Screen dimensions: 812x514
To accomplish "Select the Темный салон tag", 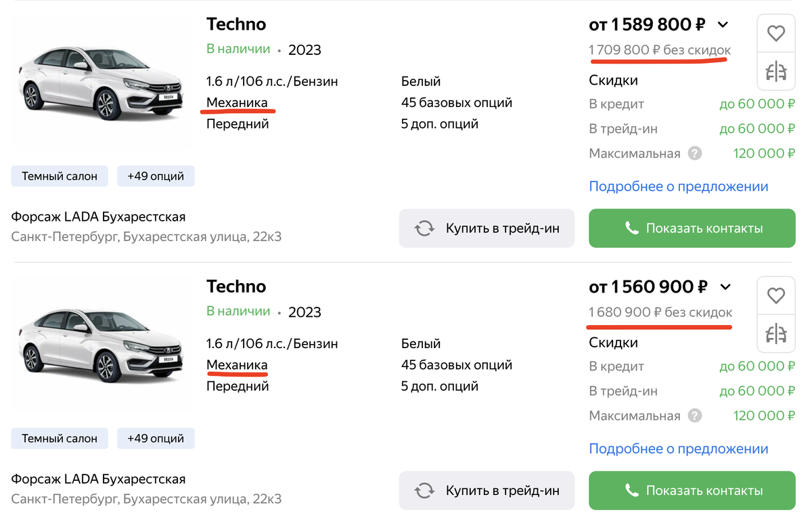I will [x=59, y=175].
